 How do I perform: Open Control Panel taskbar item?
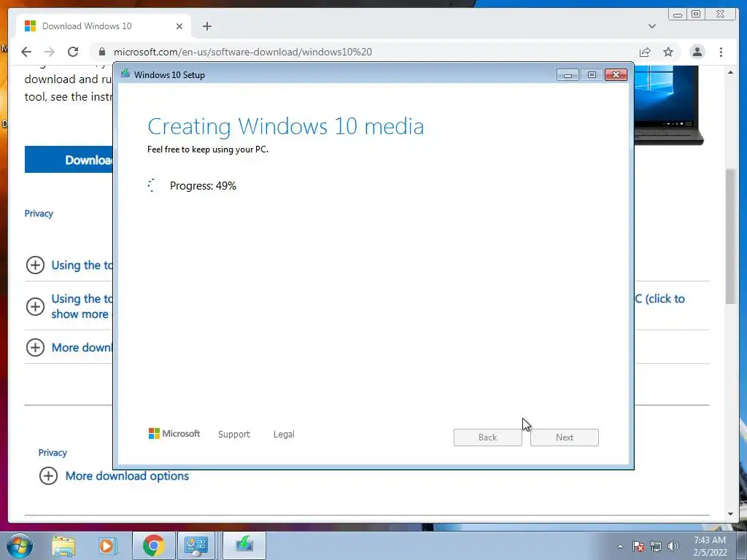point(196,545)
